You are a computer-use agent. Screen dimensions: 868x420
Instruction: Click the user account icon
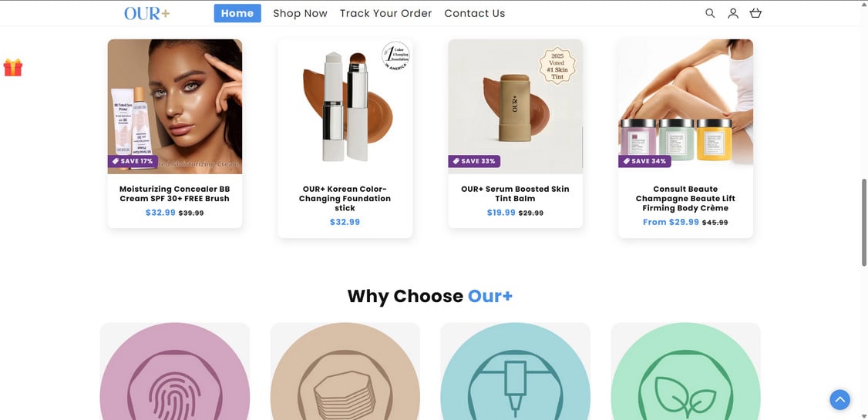click(733, 13)
